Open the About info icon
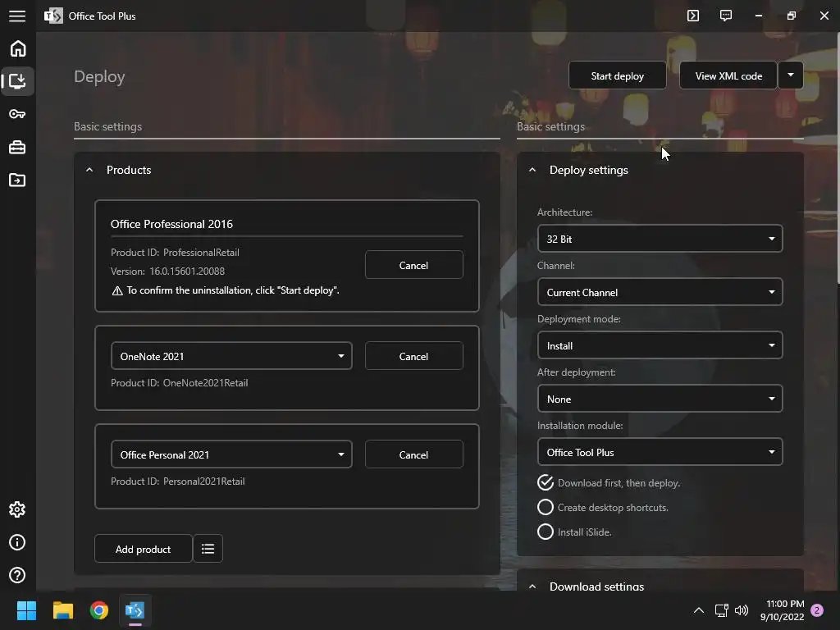 [17, 542]
